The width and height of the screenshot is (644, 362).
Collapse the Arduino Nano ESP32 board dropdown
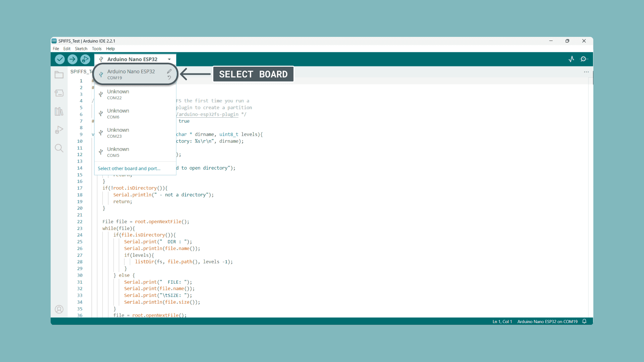(x=169, y=59)
